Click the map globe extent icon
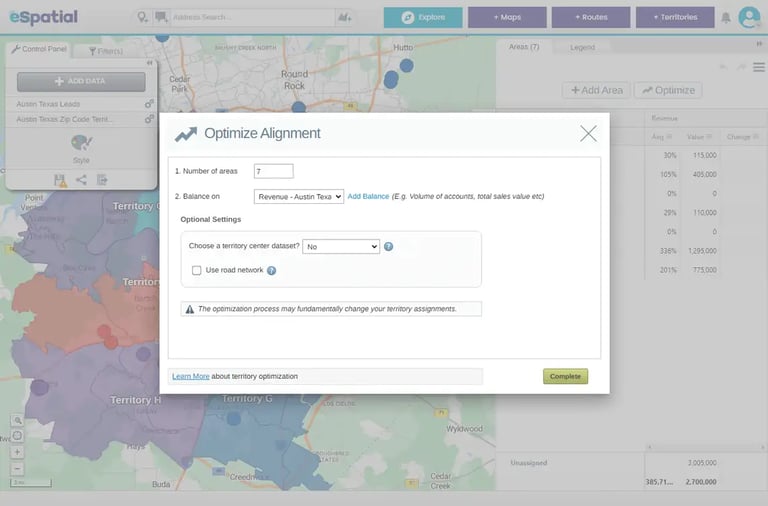 point(17,436)
